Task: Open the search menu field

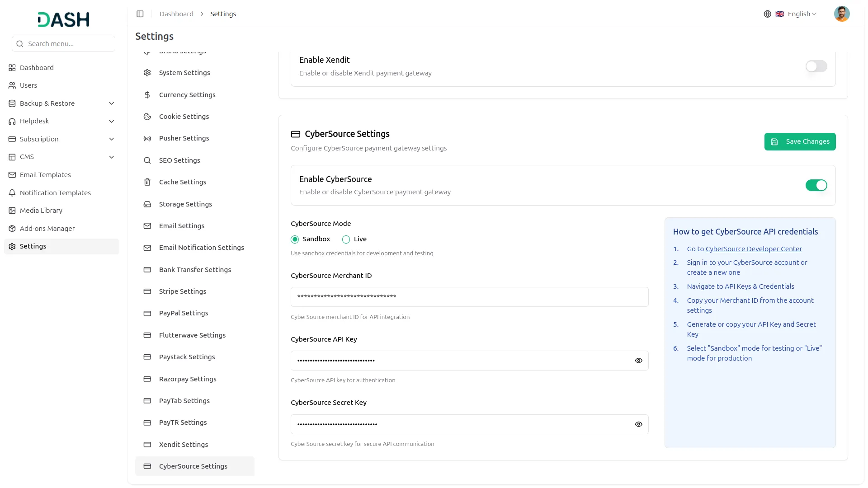Action: (63, 43)
